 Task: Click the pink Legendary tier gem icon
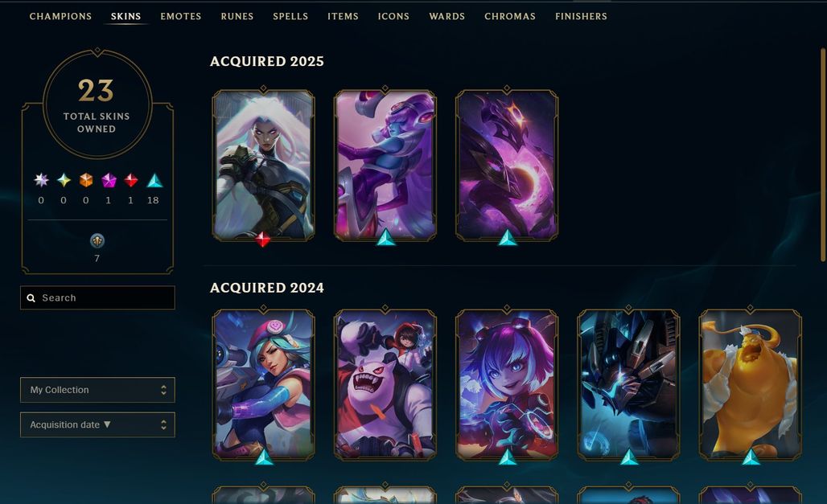pos(109,180)
